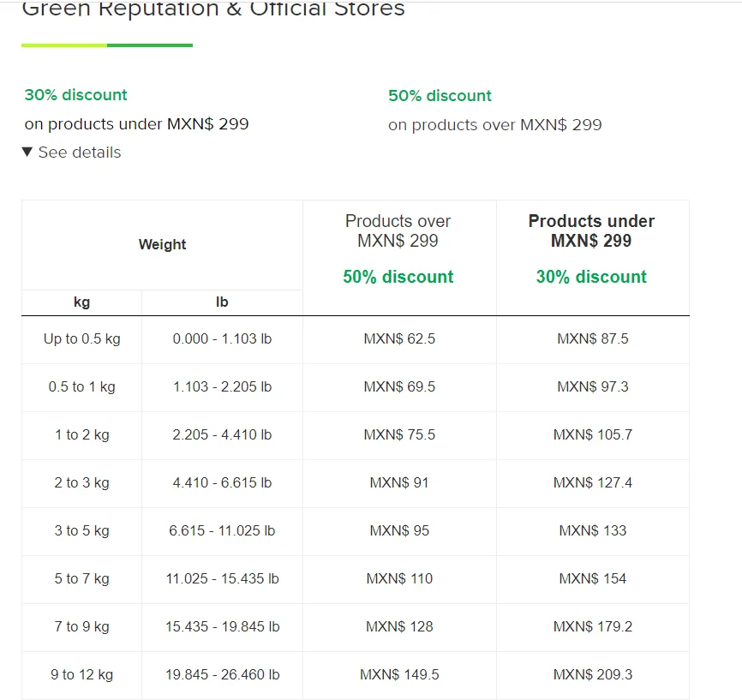Click the kg sub-column header
Image resolution: width=742 pixels, height=700 pixels.
[x=82, y=302]
